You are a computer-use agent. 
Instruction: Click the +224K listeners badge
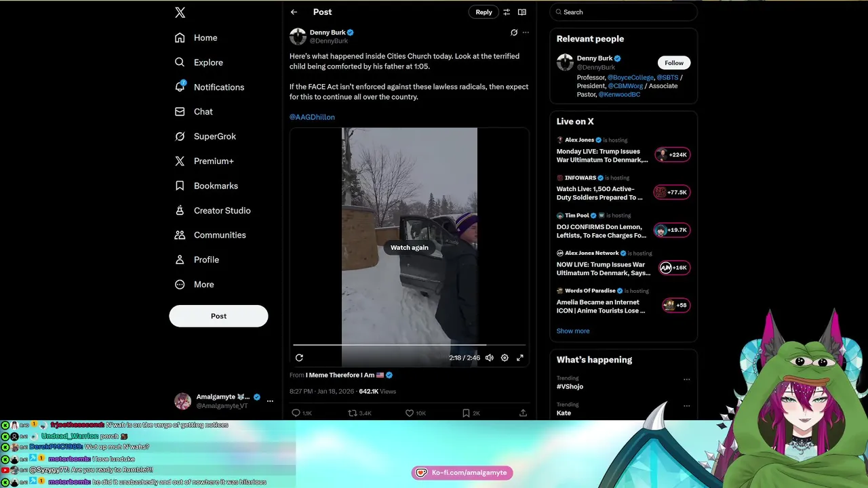coord(672,155)
